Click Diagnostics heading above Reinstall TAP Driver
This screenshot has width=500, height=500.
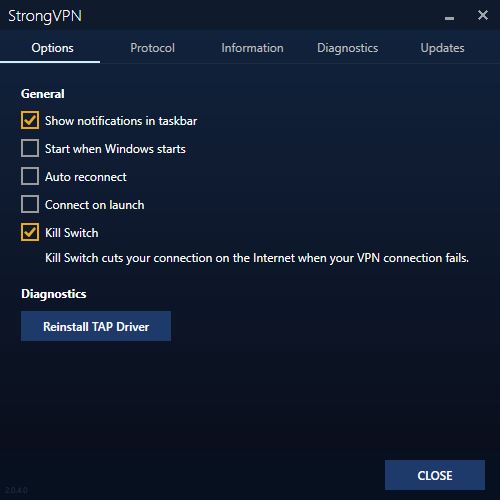click(x=54, y=294)
